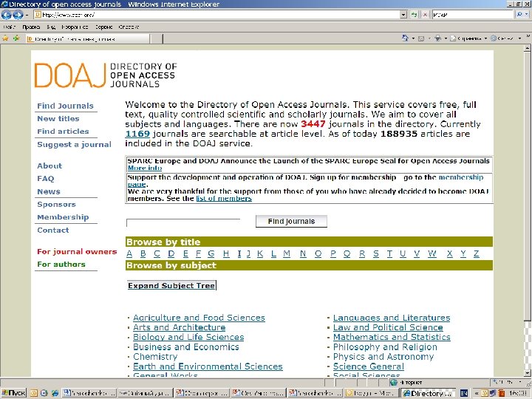
Task: Click the Home page icon in command bar
Action: pyautogui.click(x=405, y=38)
